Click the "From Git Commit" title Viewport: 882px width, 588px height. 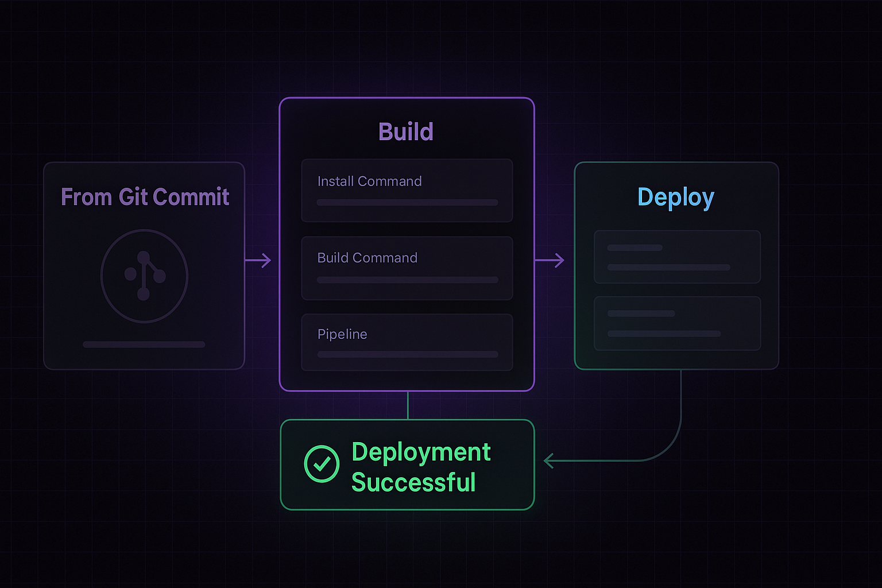(x=145, y=197)
